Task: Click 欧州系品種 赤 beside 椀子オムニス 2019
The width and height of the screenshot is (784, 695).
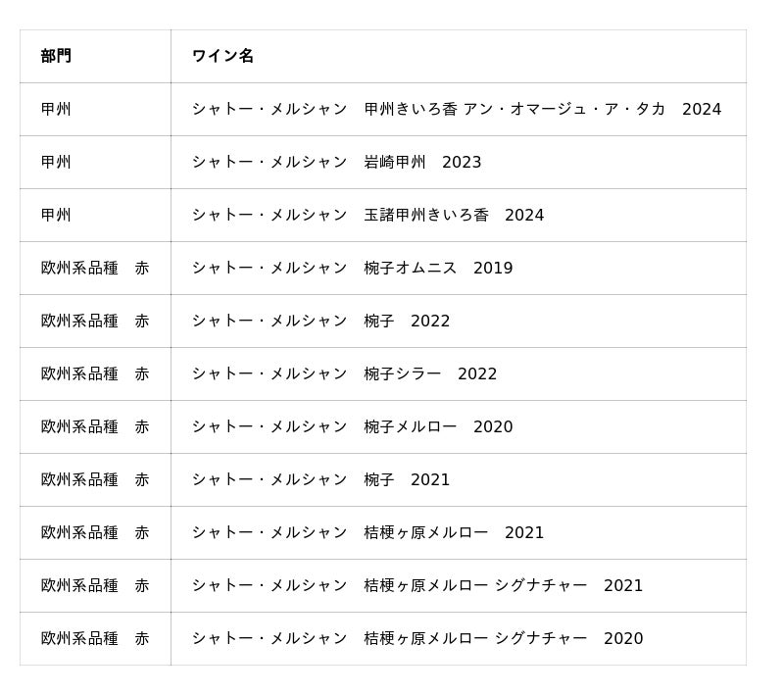Action: [x=95, y=268]
